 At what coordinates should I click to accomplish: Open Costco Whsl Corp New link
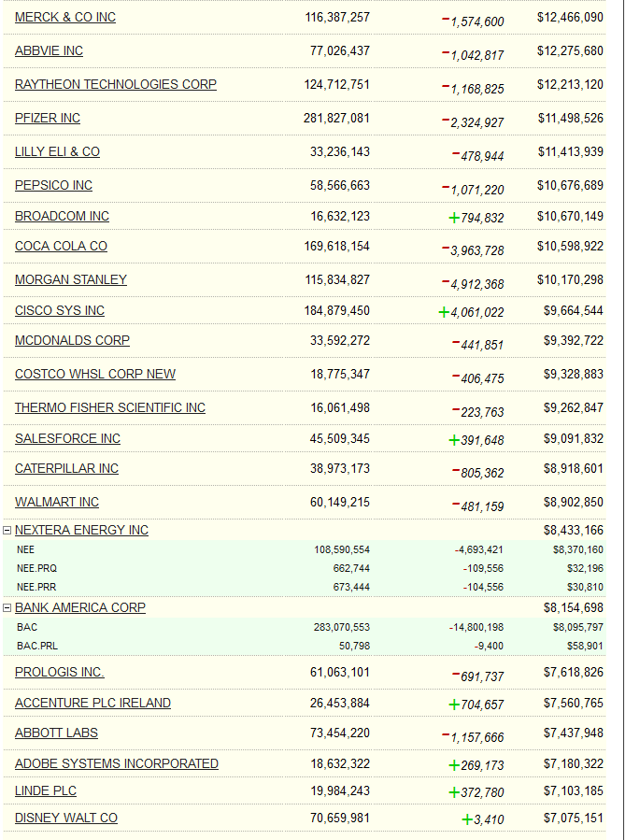tap(95, 375)
